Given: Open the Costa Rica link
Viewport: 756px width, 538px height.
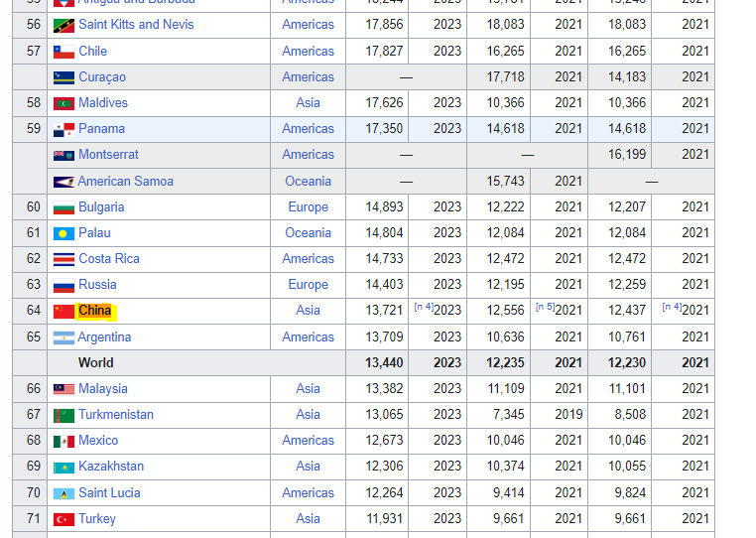Looking at the screenshot, I should coord(109,259).
